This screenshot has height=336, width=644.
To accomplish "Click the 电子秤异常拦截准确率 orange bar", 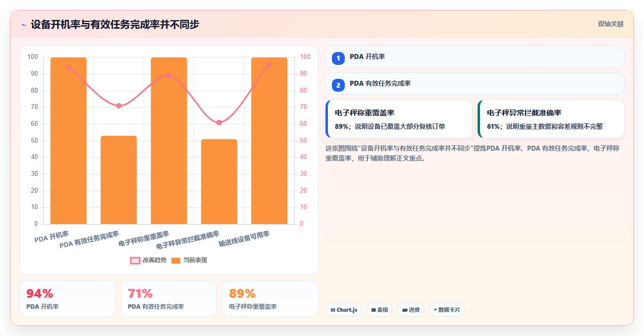I will click(219, 181).
